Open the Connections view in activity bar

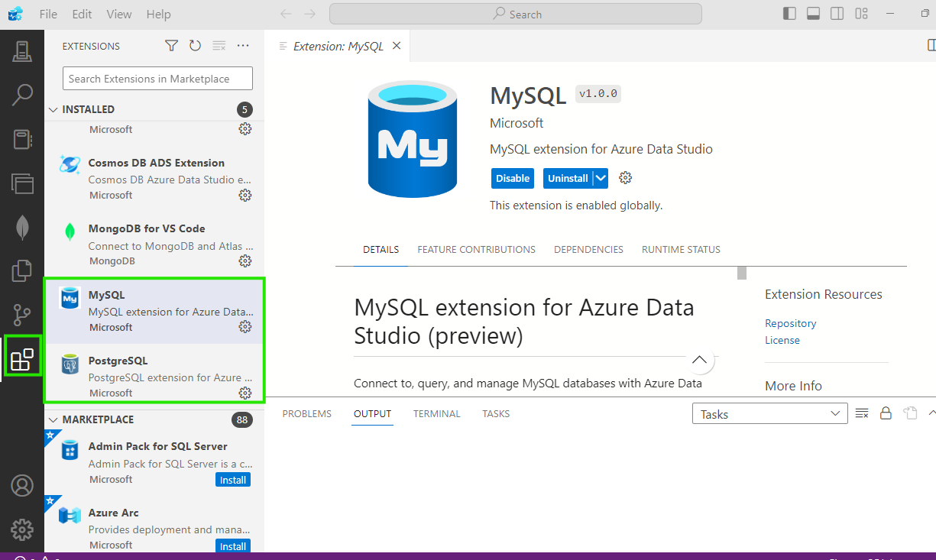click(x=22, y=51)
